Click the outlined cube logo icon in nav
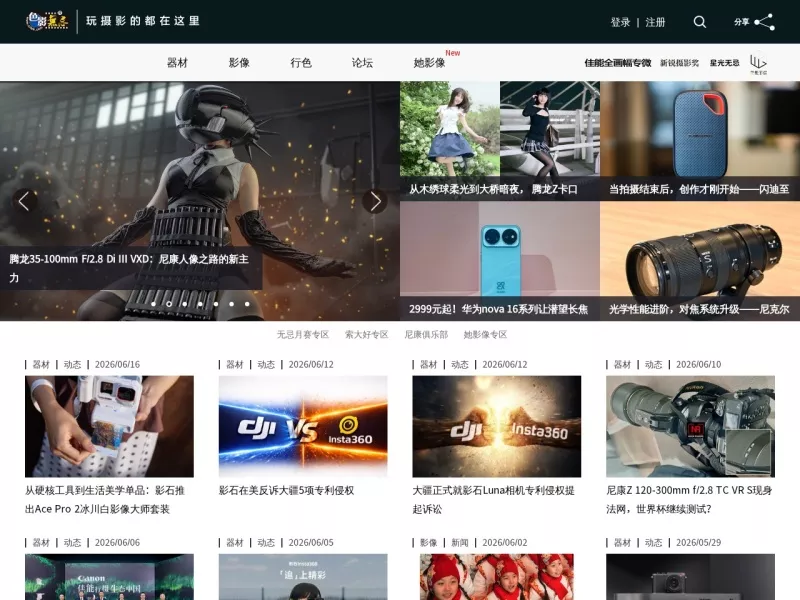This screenshot has width=800, height=600. pos(758,62)
